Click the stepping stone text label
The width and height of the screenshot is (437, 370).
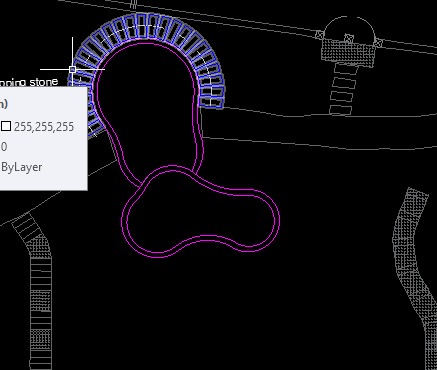tap(29, 82)
